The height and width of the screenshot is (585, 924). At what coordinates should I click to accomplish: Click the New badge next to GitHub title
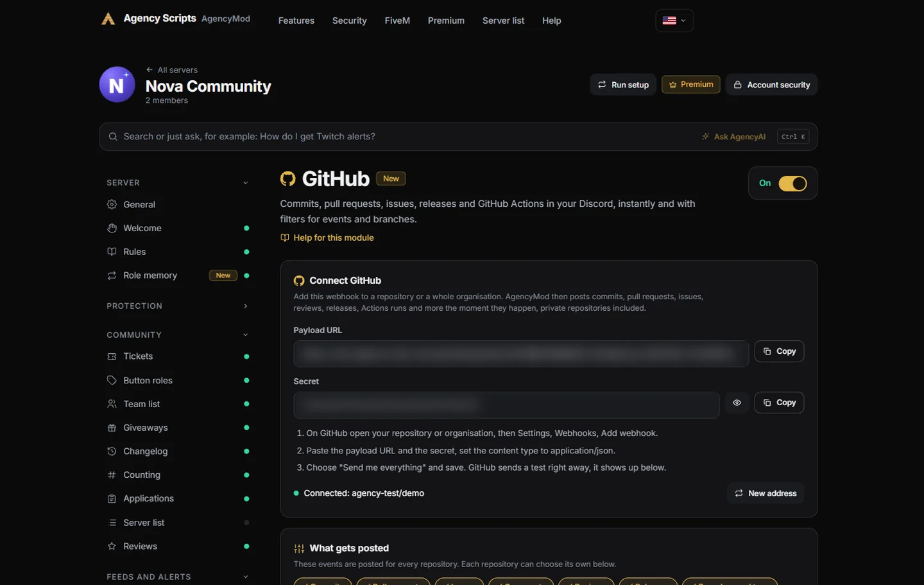click(391, 179)
